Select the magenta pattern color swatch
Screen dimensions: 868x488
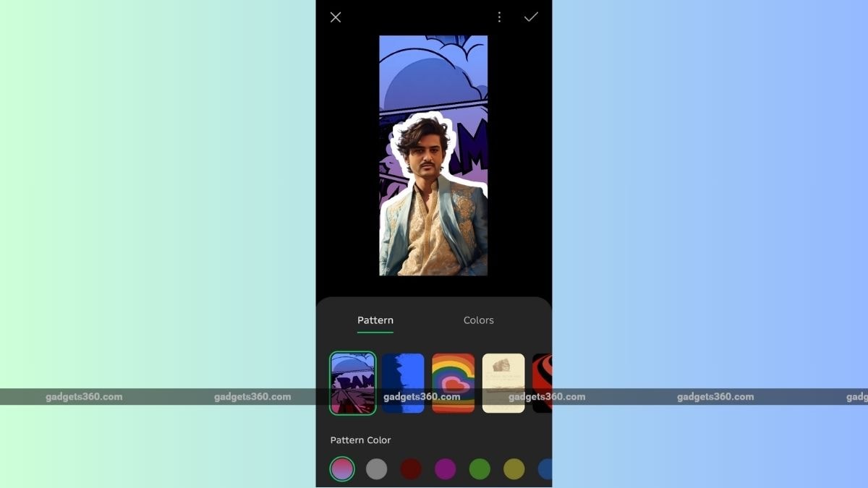coord(445,469)
